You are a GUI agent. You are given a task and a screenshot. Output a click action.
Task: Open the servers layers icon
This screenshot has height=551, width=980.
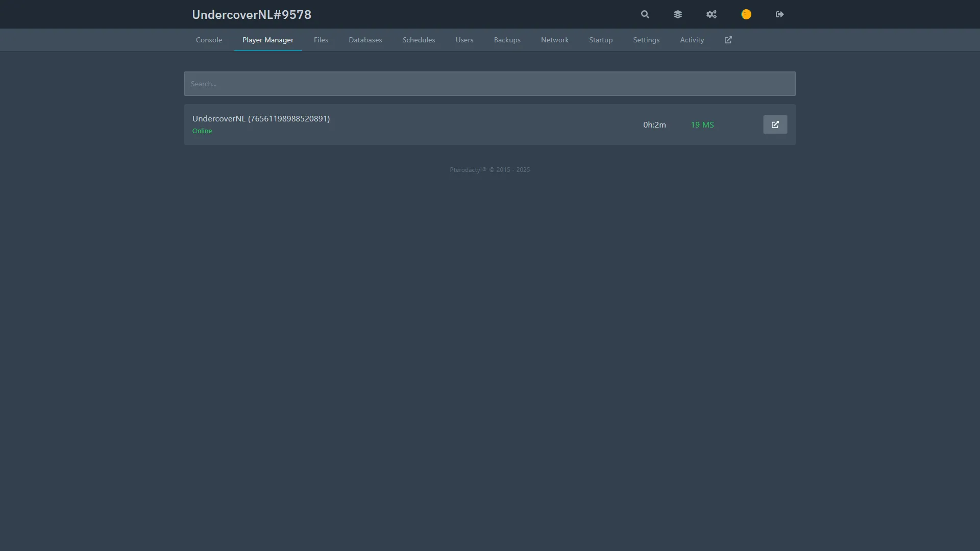(x=678, y=14)
